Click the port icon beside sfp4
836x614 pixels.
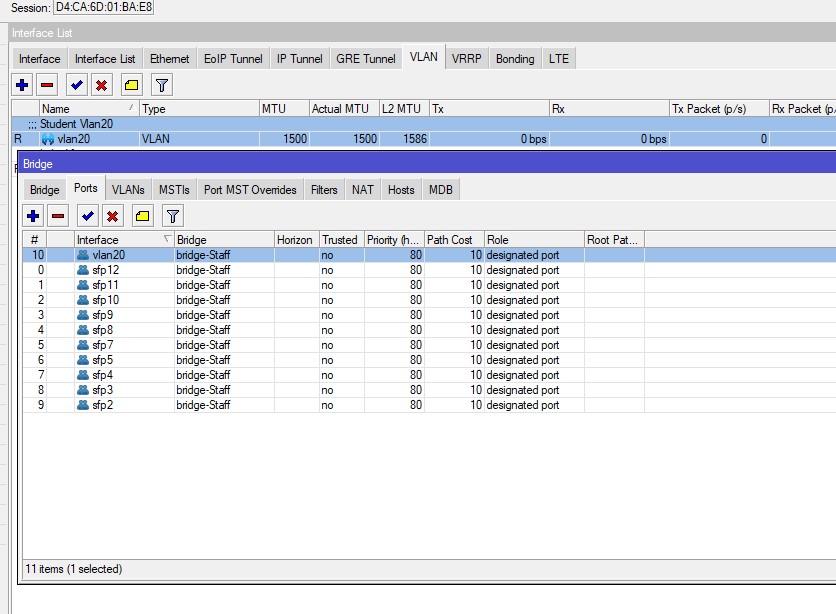click(x=83, y=375)
